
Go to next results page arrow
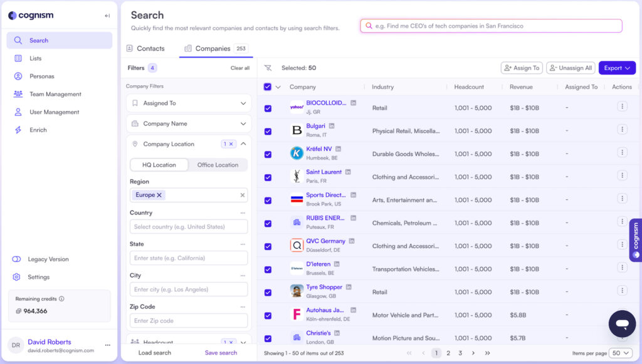pos(473,353)
